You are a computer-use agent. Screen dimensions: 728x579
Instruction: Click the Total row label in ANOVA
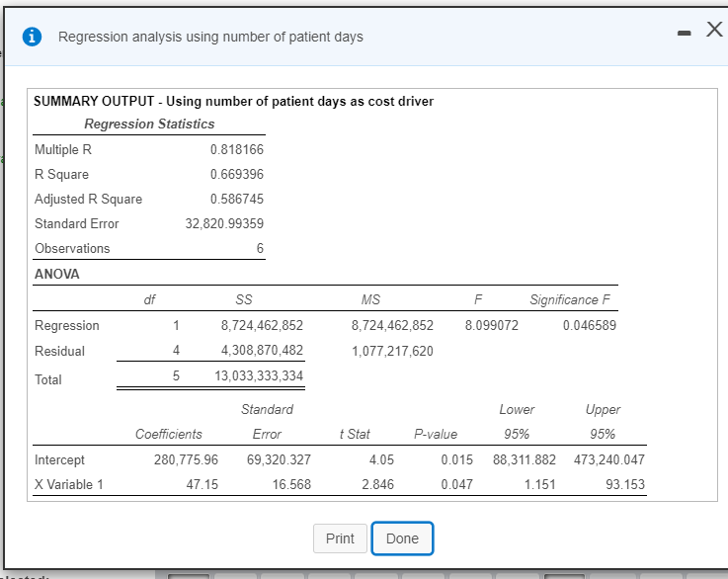[47, 379]
